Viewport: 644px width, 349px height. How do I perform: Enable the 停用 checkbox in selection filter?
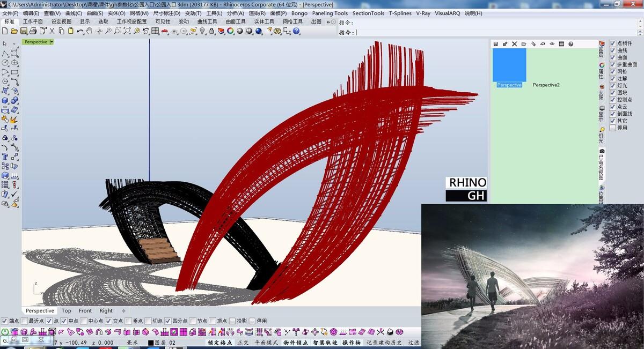(x=613, y=128)
